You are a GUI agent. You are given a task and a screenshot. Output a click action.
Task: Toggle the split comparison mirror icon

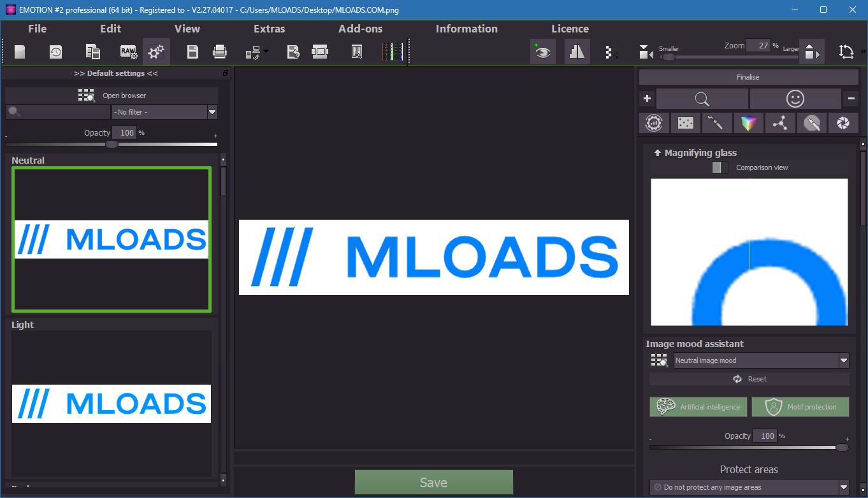coord(577,52)
